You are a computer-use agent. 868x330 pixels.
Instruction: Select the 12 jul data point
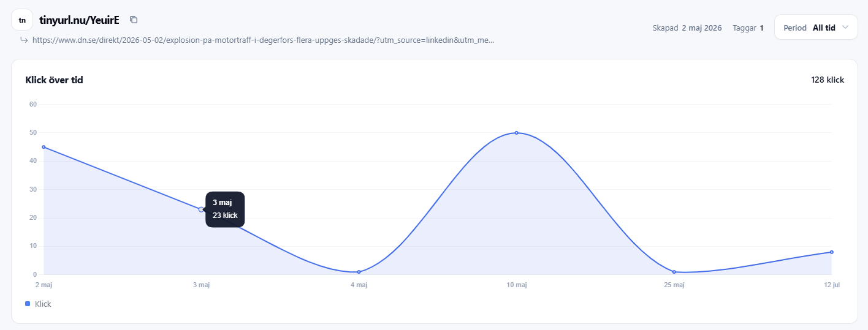[x=831, y=252]
